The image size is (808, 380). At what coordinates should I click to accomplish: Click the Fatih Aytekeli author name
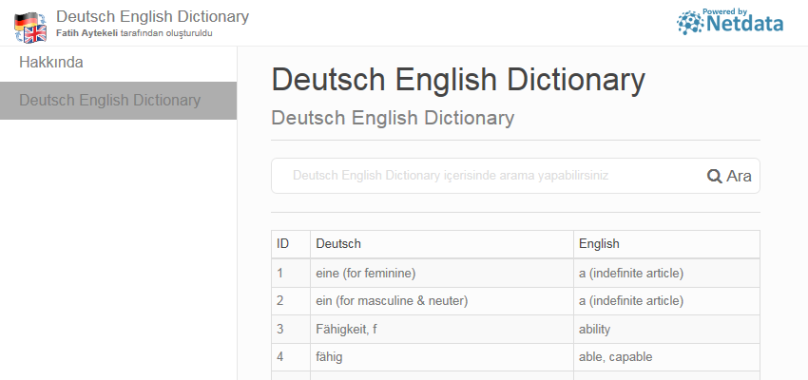tap(87, 34)
